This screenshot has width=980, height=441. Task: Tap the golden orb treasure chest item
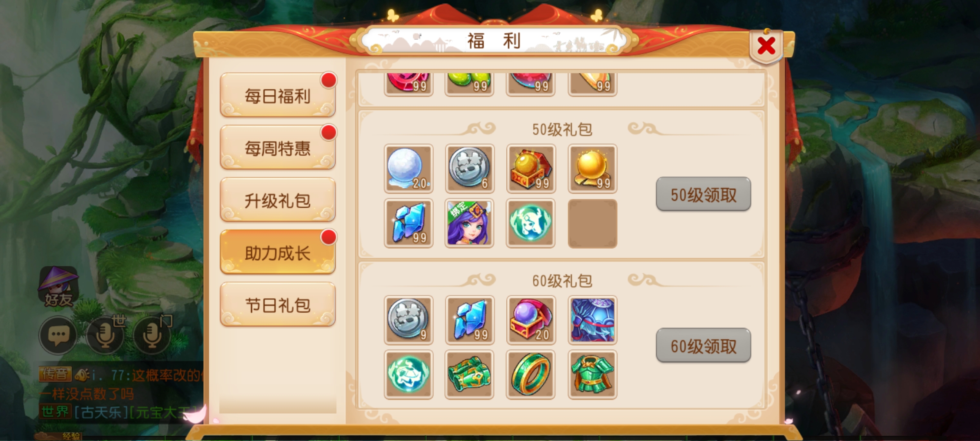pyautogui.click(x=531, y=169)
